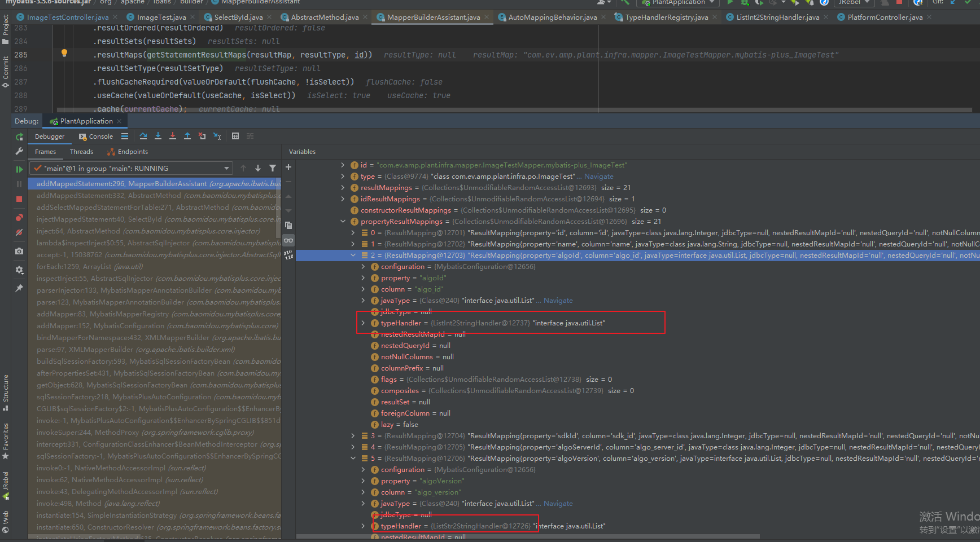
Task: Close PlantApplication debug tab
Action: [x=119, y=121]
